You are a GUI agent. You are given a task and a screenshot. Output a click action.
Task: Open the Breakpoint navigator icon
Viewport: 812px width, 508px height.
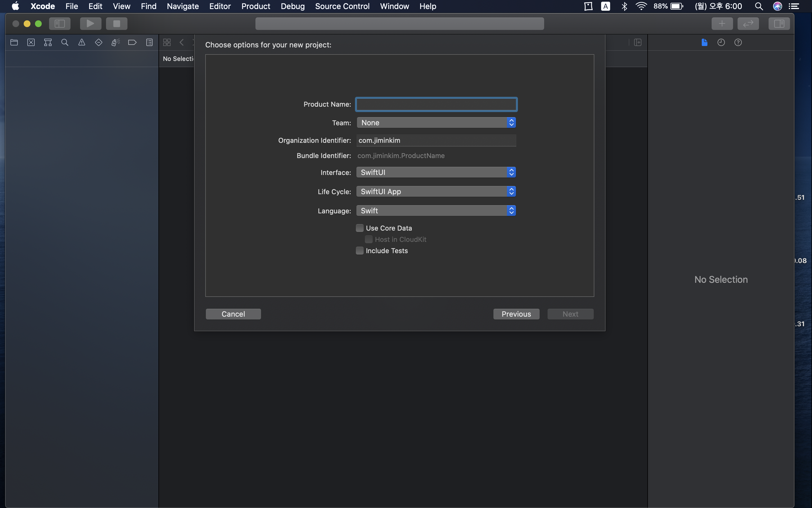coord(132,42)
